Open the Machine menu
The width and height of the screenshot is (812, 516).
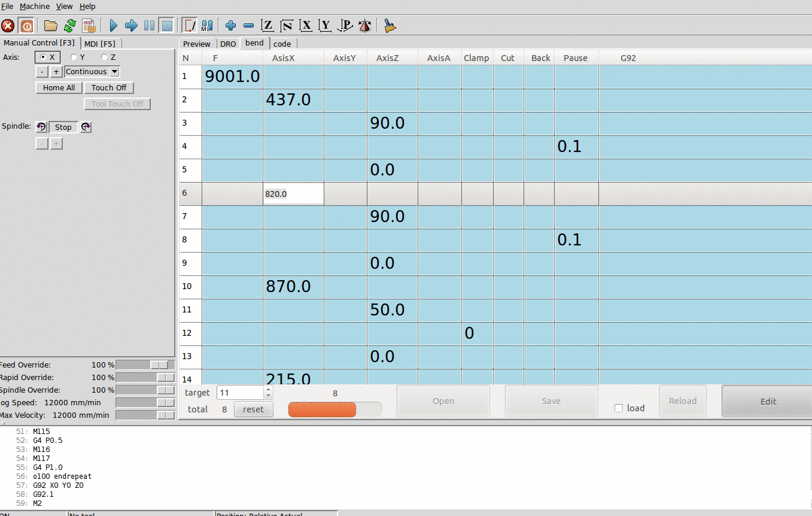pyautogui.click(x=35, y=7)
